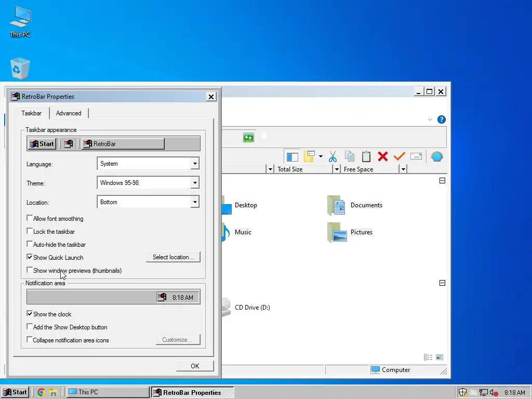
Task: Click the disabled Customize... button
Action: click(x=178, y=340)
